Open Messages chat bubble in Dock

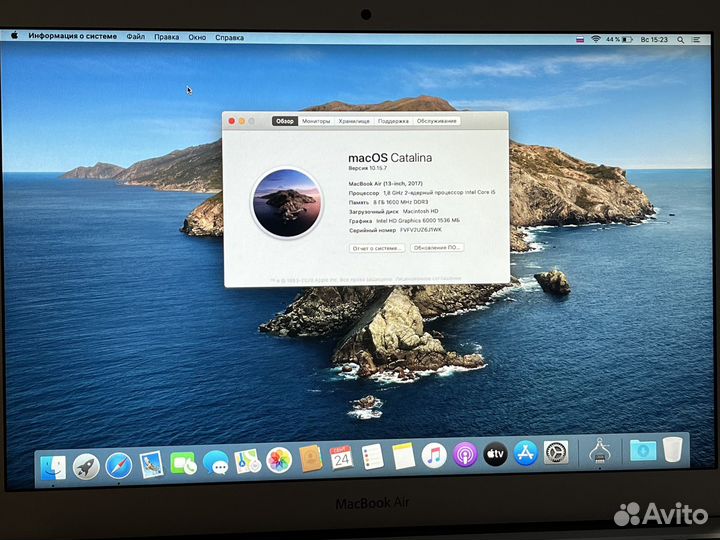(x=216, y=462)
